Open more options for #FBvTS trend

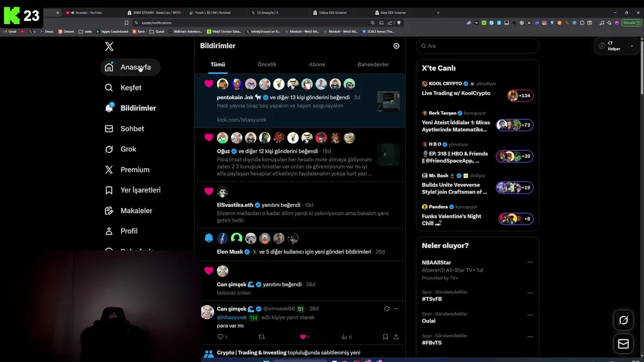(x=530, y=336)
